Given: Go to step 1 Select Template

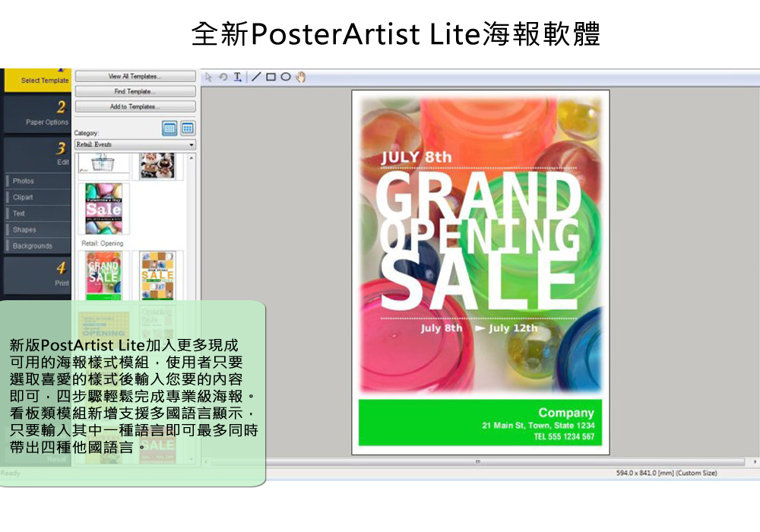Looking at the screenshot, I should pos(38,80).
